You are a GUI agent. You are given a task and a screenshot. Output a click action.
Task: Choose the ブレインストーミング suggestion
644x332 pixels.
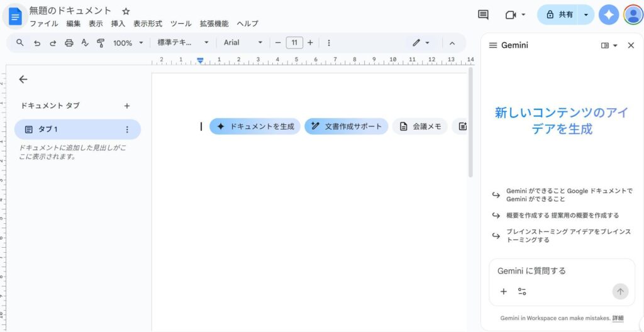(561, 236)
